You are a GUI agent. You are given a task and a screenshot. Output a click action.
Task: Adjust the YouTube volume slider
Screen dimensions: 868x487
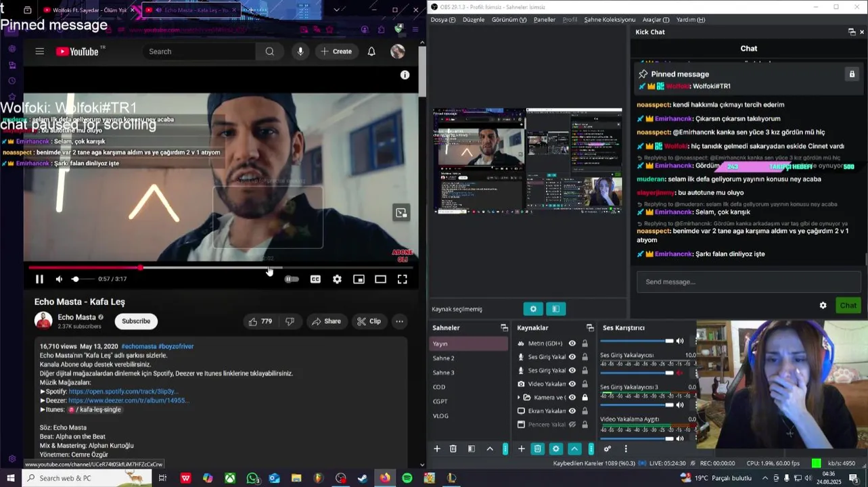(83, 279)
